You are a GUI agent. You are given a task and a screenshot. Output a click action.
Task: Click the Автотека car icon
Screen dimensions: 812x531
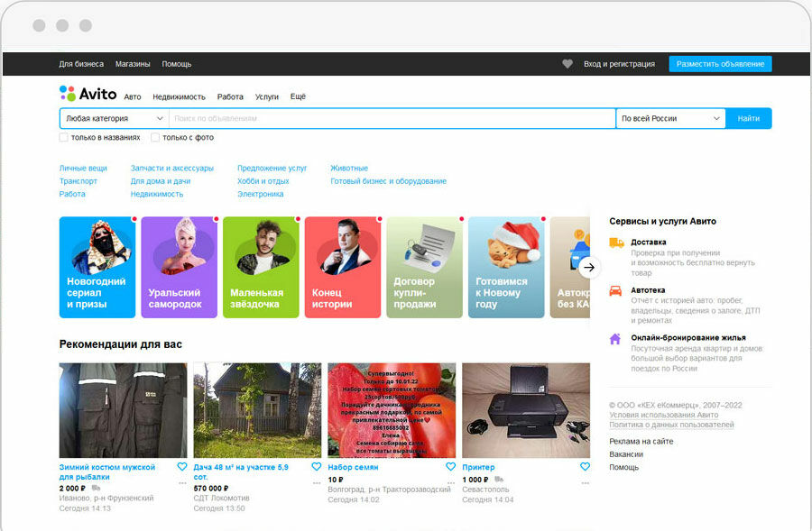615,291
